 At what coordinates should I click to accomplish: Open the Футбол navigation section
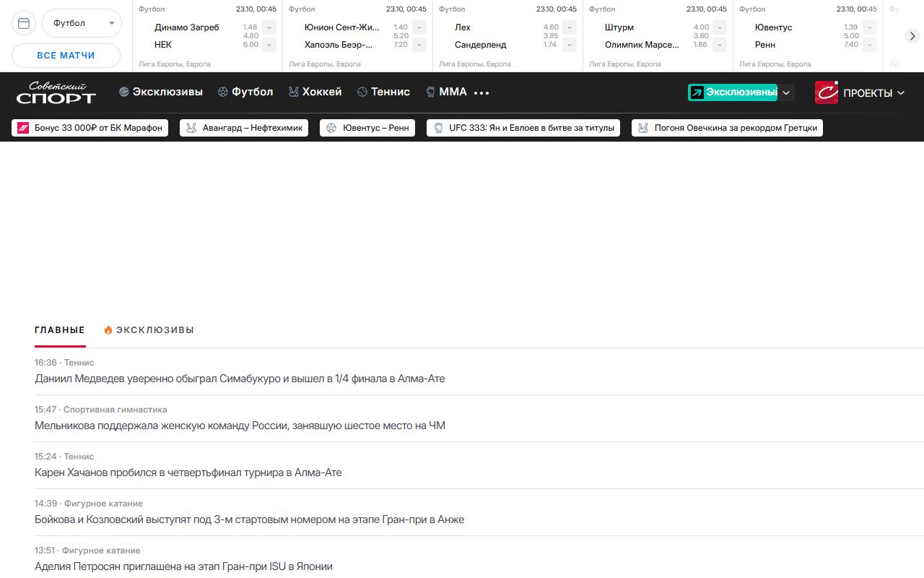tap(245, 92)
